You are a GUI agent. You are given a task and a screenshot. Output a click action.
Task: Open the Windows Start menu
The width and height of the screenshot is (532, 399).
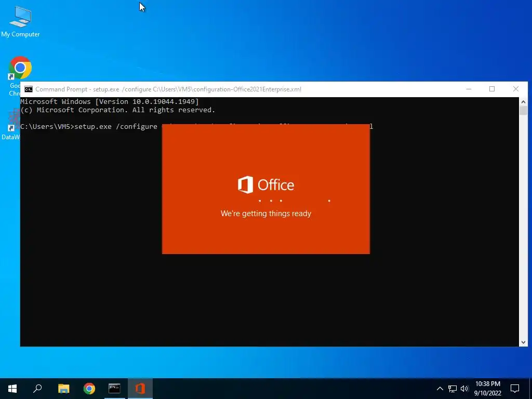[x=12, y=389]
